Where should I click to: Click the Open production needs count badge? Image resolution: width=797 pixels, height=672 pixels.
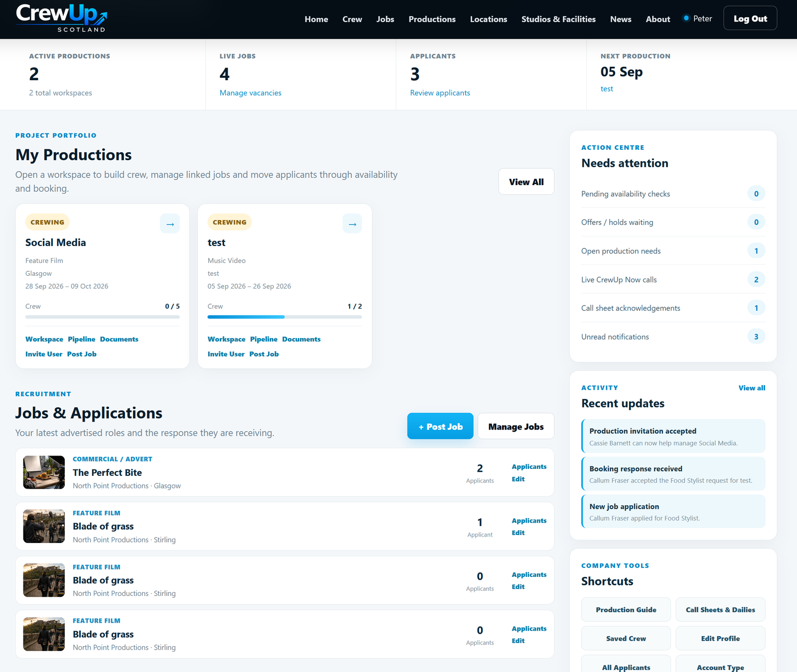pos(756,251)
